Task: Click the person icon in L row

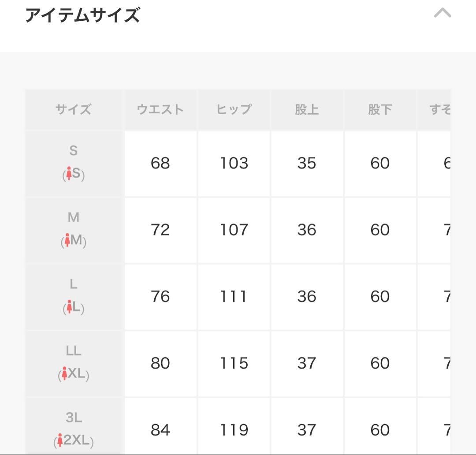Action: pyautogui.click(x=69, y=308)
